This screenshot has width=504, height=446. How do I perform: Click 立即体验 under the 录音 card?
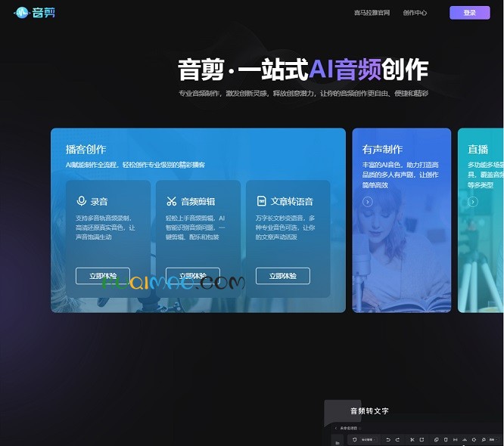pyautogui.click(x=103, y=276)
